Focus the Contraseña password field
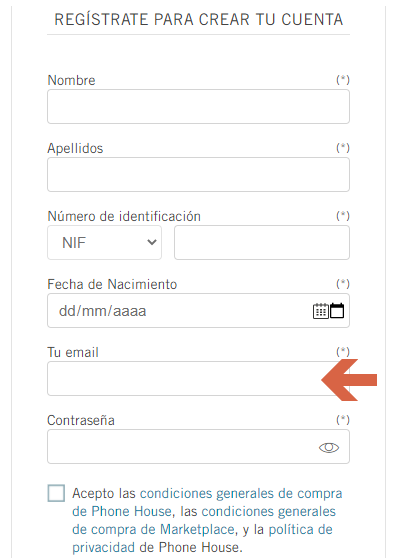Viewport: 398px width, 558px height. pyautogui.click(x=198, y=447)
